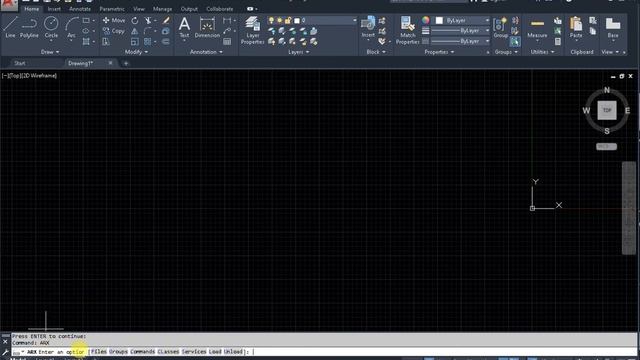Switch to the Start file tab

click(20, 63)
